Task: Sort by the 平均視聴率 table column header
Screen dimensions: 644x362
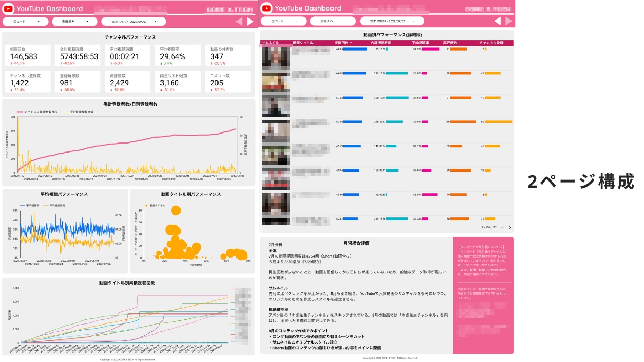Action: coord(420,43)
